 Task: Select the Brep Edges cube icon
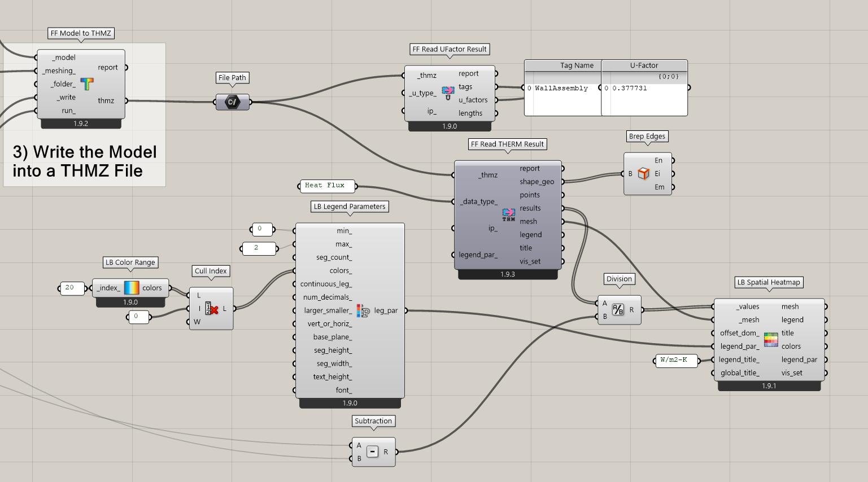[643, 174]
